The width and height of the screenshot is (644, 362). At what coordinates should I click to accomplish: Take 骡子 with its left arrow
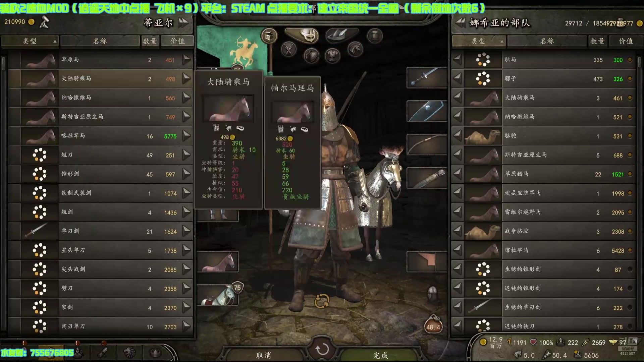coord(458,79)
